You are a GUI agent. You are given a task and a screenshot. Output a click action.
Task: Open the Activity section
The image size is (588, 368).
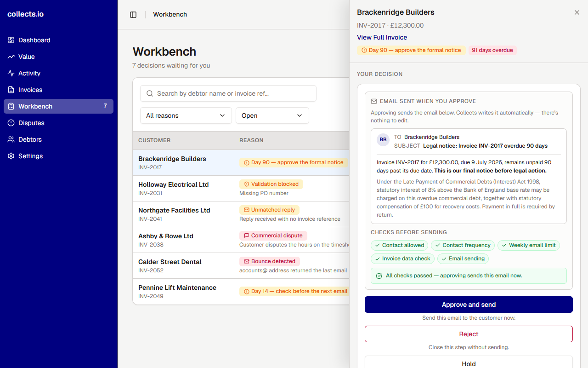pyautogui.click(x=58, y=73)
